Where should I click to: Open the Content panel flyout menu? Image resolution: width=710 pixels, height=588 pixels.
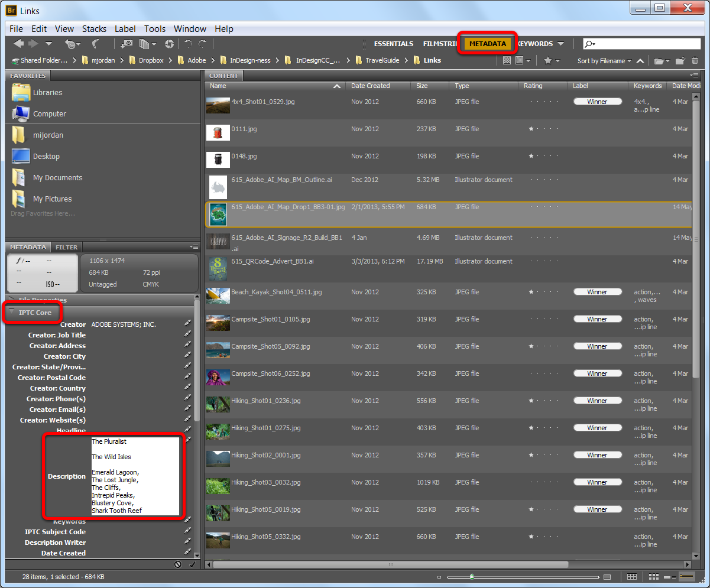coord(694,75)
